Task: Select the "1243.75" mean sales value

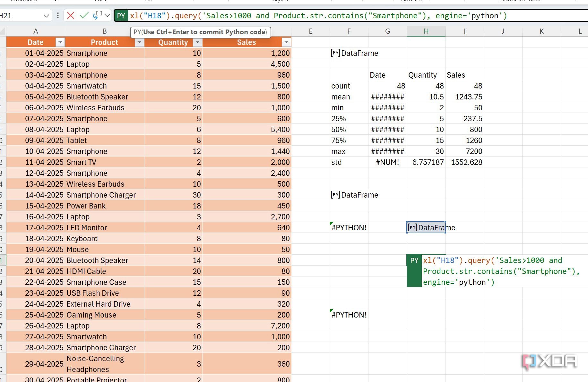Action: 464,97
